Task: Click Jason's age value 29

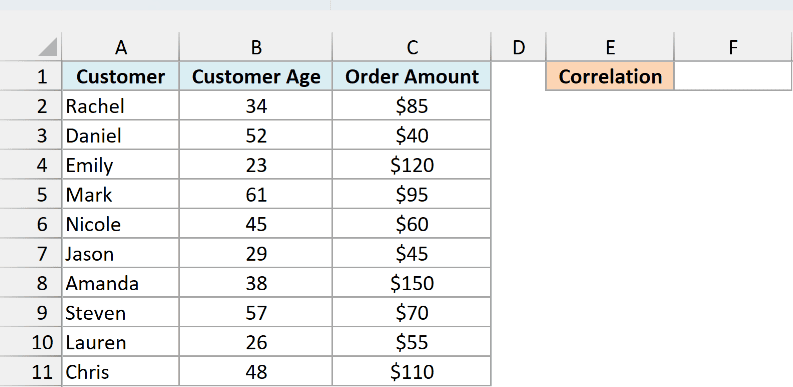Action: (x=256, y=253)
